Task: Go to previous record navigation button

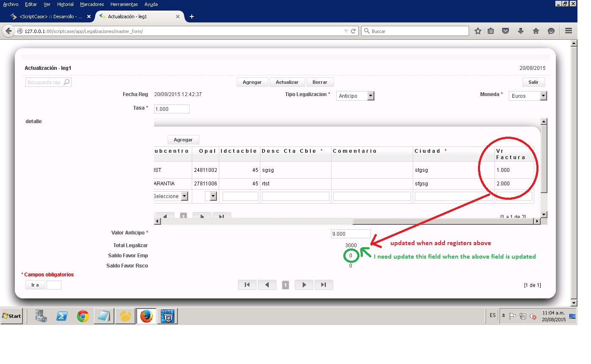Action: point(267,285)
